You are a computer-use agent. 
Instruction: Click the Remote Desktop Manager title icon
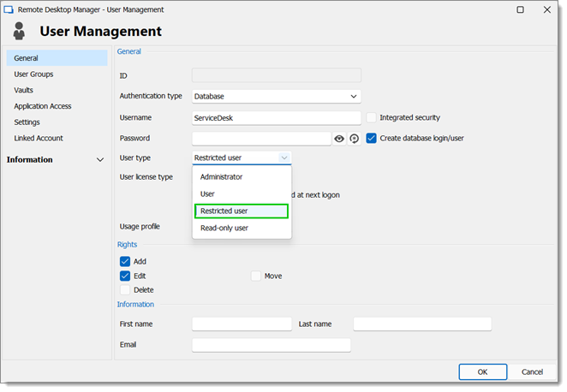[x=9, y=9]
